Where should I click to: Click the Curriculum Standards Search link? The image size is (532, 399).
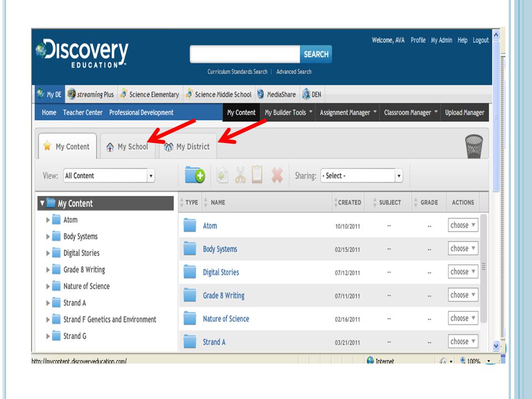238,71
